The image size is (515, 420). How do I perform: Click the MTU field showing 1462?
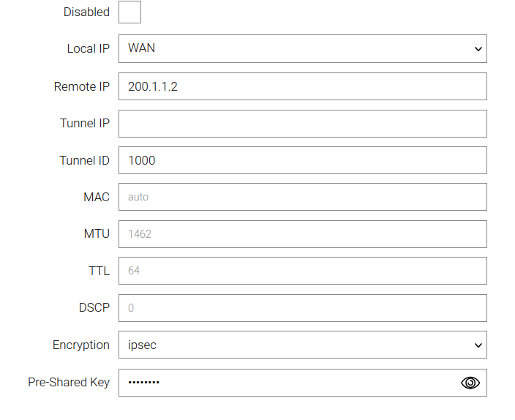point(302,234)
